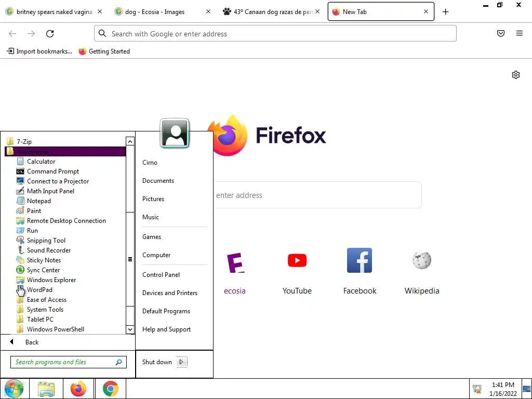Click the Start orb button
The width and height of the screenshot is (532, 399).
coord(14,389)
